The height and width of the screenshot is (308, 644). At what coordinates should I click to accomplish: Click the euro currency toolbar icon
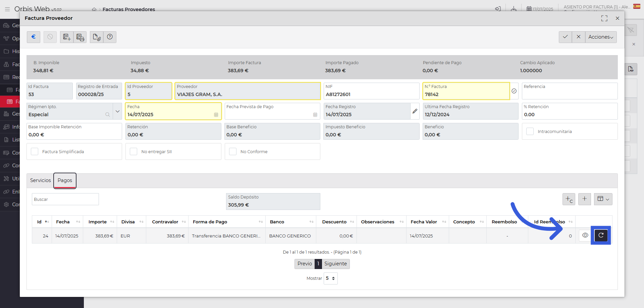click(34, 37)
